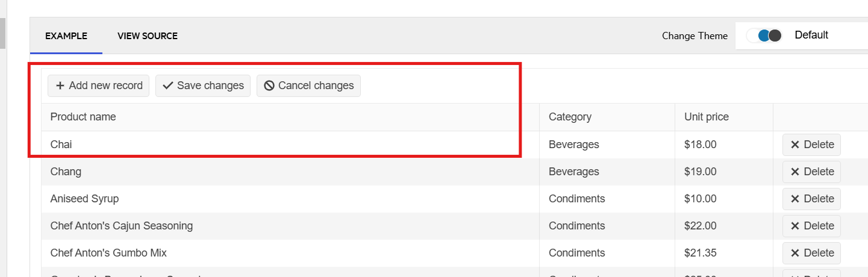The height and width of the screenshot is (277, 868).
Task: Click the ban icon on Cancel changes
Action: click(x=269, y=86)
